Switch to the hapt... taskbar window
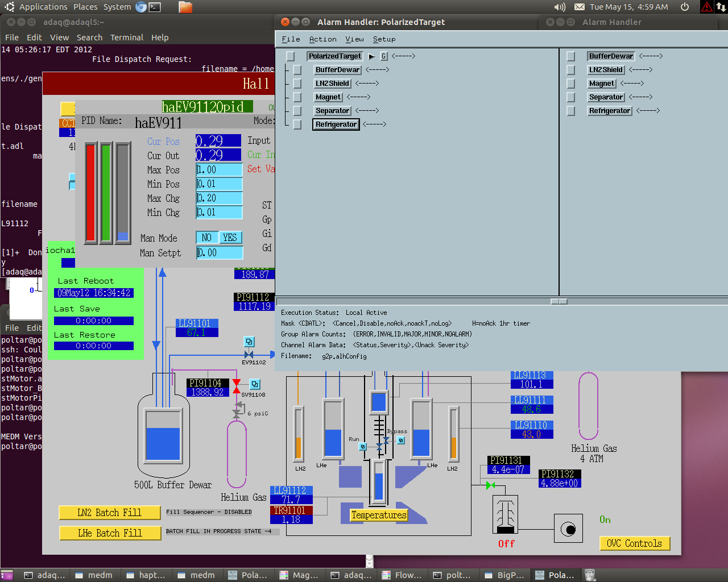The height and width of the screenshot is (582, 728). (147, 575)
